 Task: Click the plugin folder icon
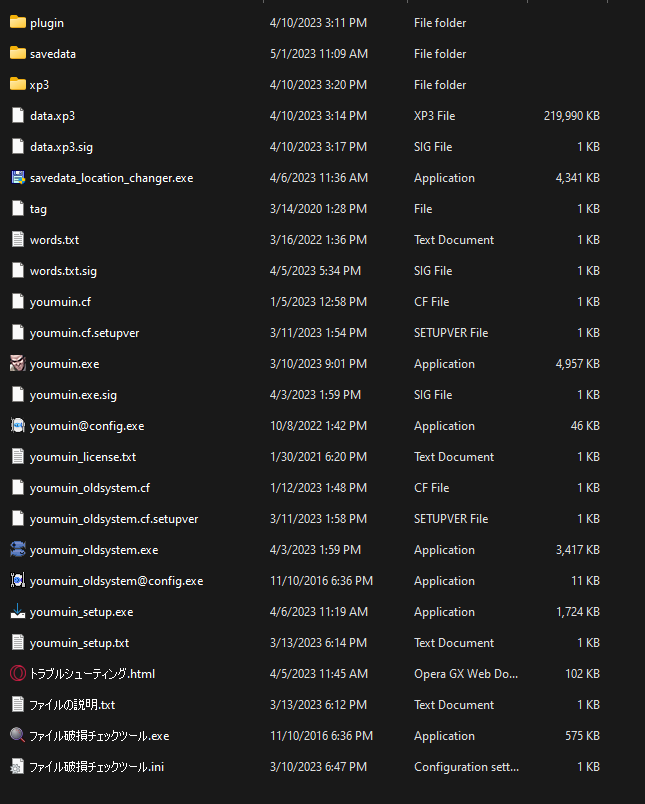18,23
